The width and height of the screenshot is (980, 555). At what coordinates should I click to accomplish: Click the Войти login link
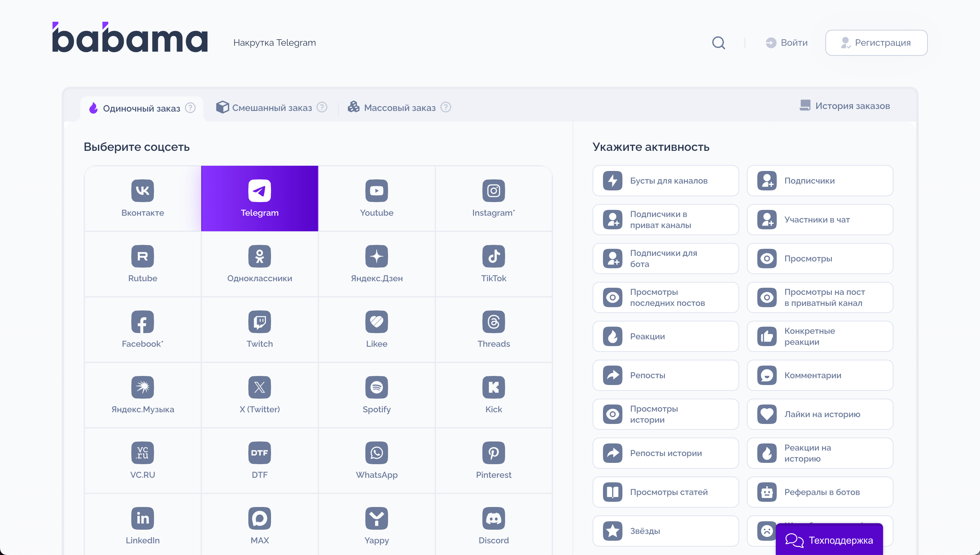tap(786, 43)
